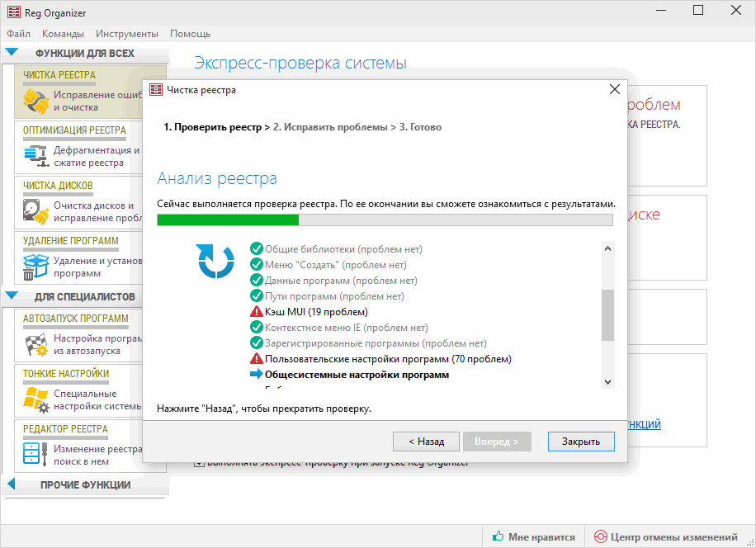Click green check beside Пути программ
Screen dimensions: 756x548
click(x=257, y=296)
